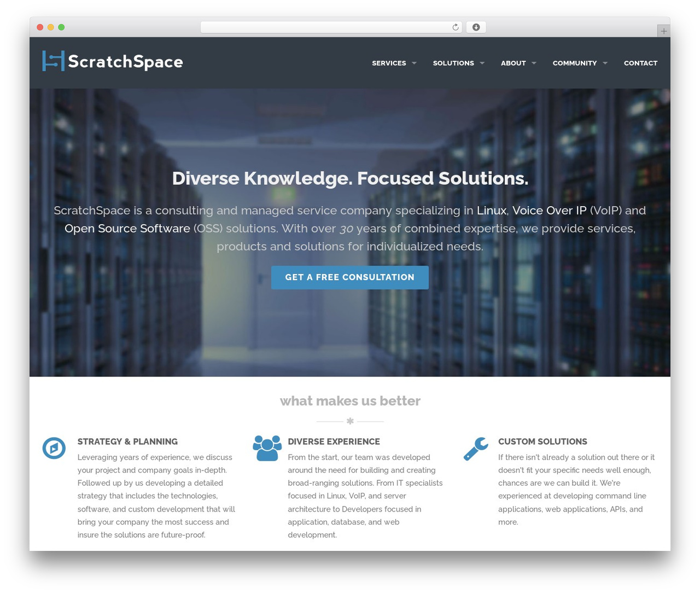Follow the Open Source Software link

click(x=127, y=229)
